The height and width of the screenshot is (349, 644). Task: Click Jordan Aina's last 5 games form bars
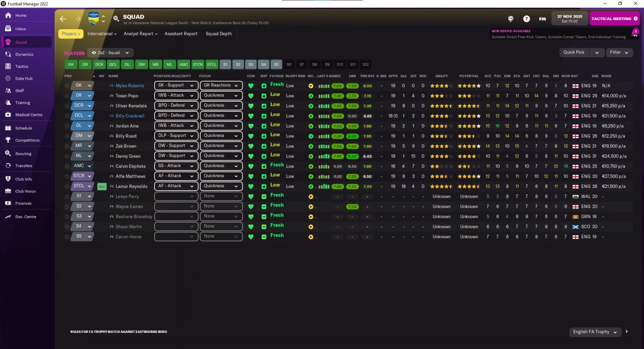(x=324, y=126)
